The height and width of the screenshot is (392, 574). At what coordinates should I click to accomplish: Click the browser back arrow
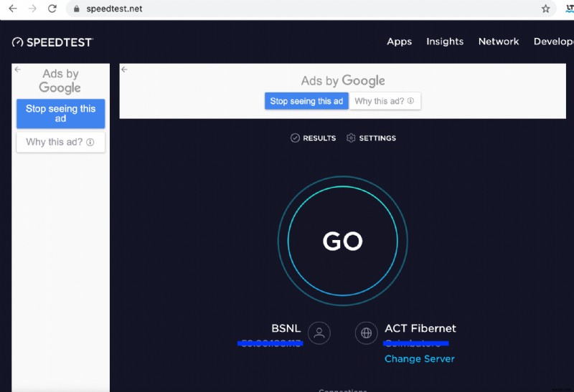[12, 9]
